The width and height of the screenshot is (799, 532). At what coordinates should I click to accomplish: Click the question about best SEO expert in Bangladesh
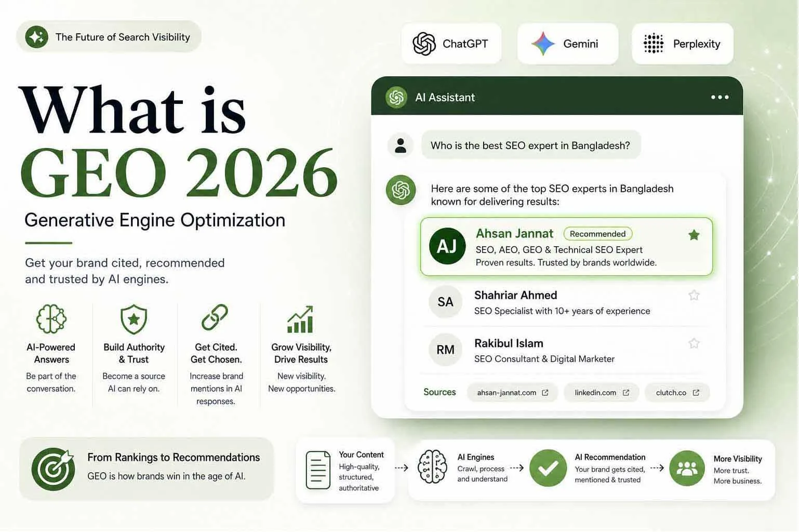530,145
